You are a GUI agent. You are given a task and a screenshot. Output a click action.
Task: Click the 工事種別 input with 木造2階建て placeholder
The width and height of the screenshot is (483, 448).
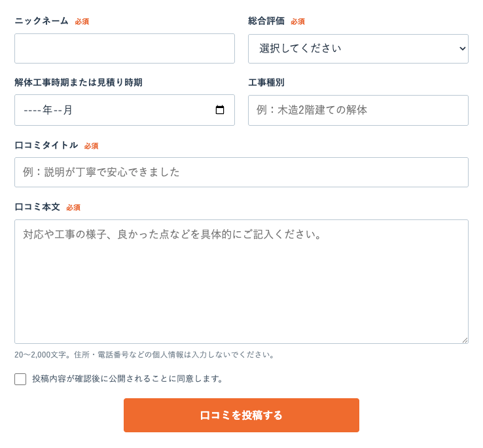358,111
